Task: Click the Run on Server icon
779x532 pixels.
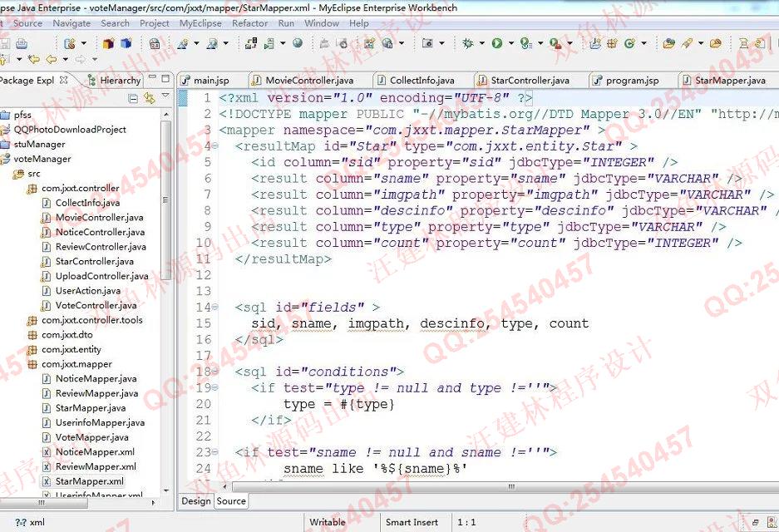Action: coord(526,43)
